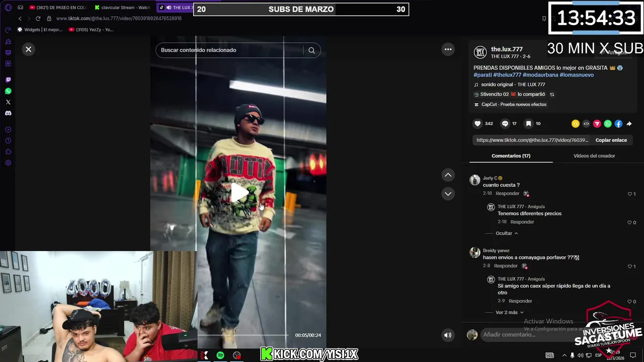Go to the next video arrow
The height and width of the screenshot is (362, 644).
tap(448, 194)
